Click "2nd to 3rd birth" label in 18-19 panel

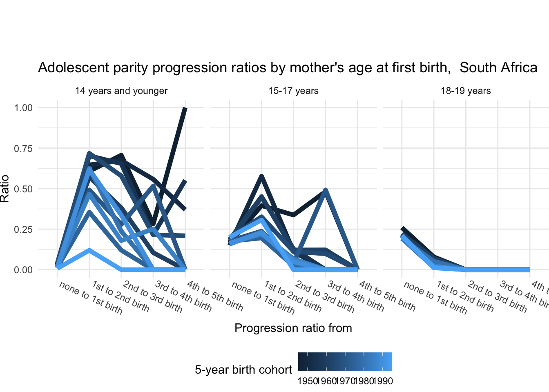point(497,297)
